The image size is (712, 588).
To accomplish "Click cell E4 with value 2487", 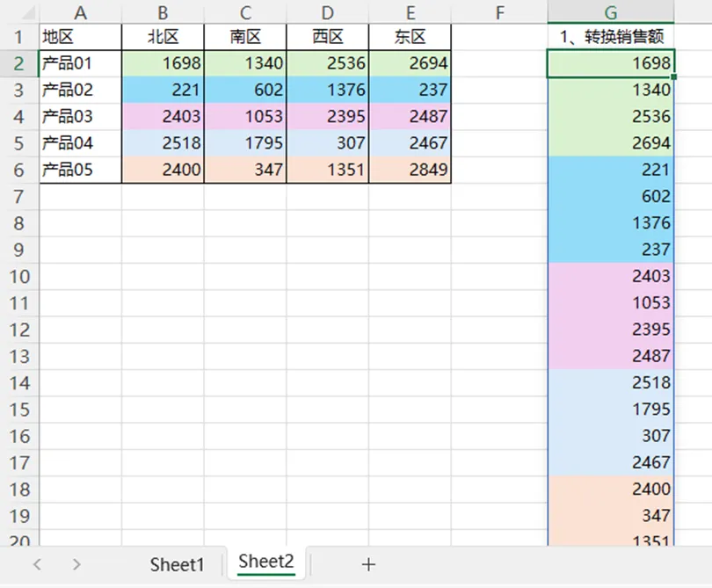I will [x=410, y=117].
